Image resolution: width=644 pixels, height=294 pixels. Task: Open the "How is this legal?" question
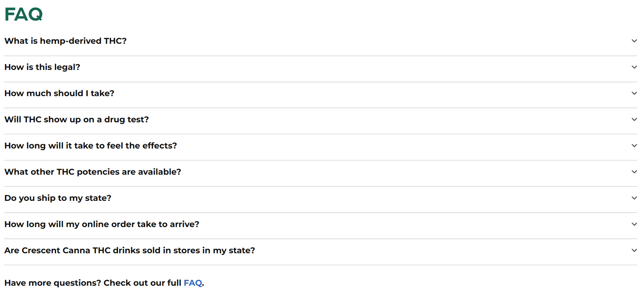42,67
